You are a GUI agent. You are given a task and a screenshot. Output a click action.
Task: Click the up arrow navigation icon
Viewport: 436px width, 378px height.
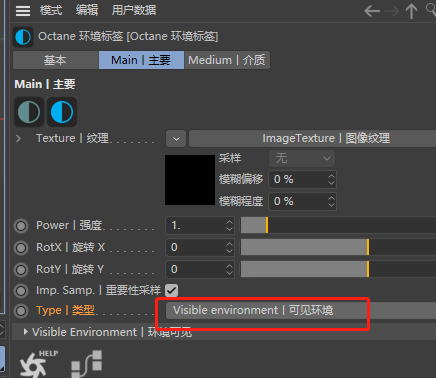click(411, 11)
